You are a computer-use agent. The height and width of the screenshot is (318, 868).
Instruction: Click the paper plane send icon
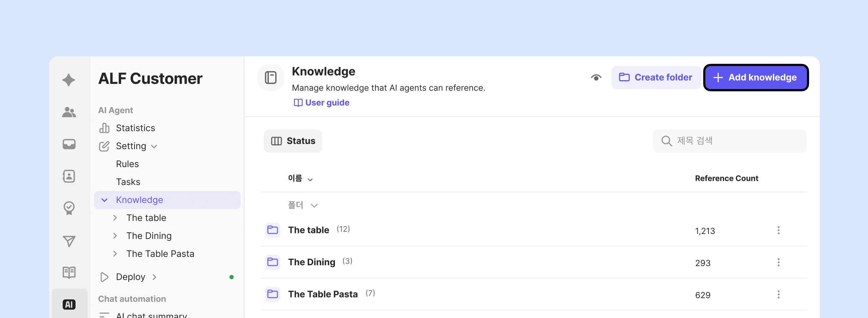69,241
